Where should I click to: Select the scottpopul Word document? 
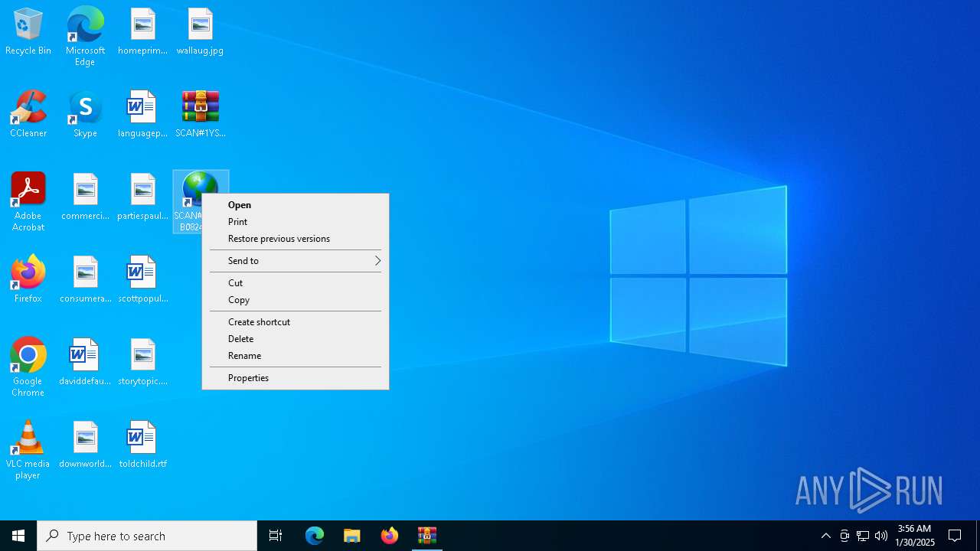point(142,279)
